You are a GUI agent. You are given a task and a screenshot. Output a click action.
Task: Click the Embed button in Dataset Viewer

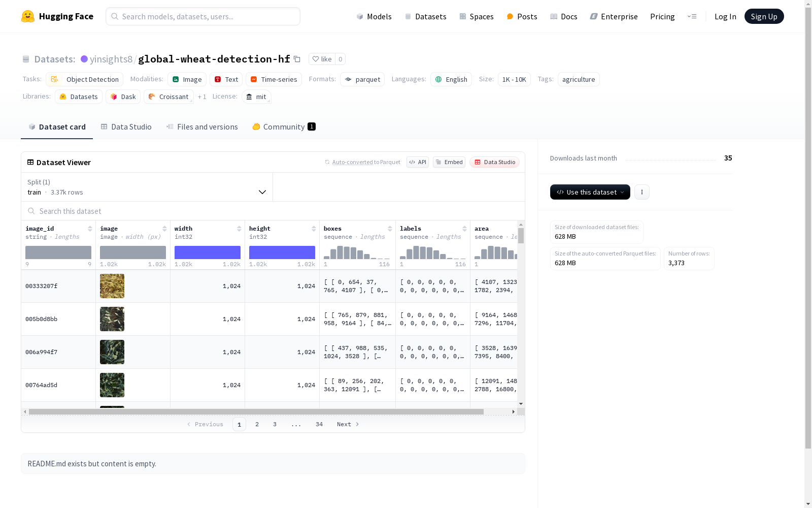(x=449, y=162)
